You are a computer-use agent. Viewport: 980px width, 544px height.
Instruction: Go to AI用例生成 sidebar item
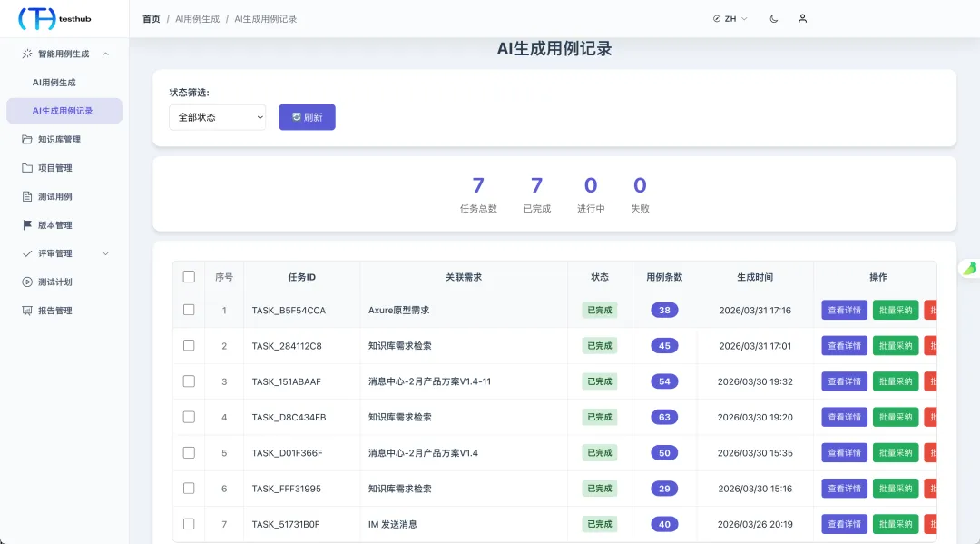point(54,83)
